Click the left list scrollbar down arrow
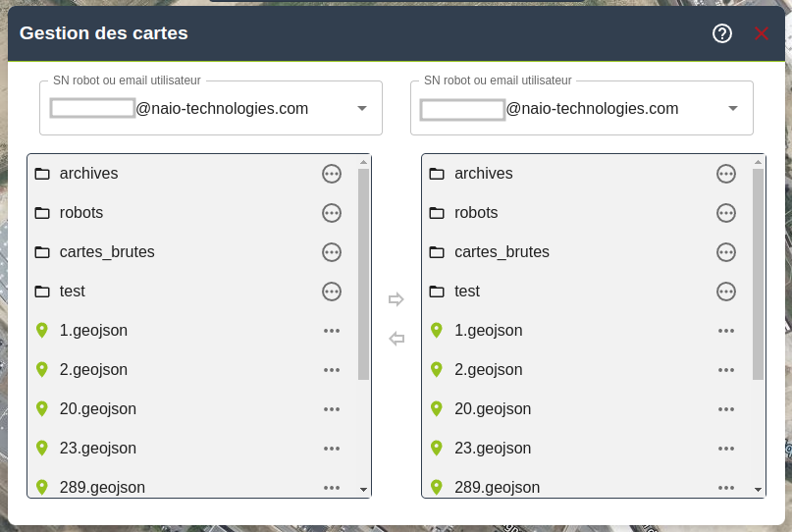The width and height of the screenshot is (792, 532). click(x=363, y=489)
